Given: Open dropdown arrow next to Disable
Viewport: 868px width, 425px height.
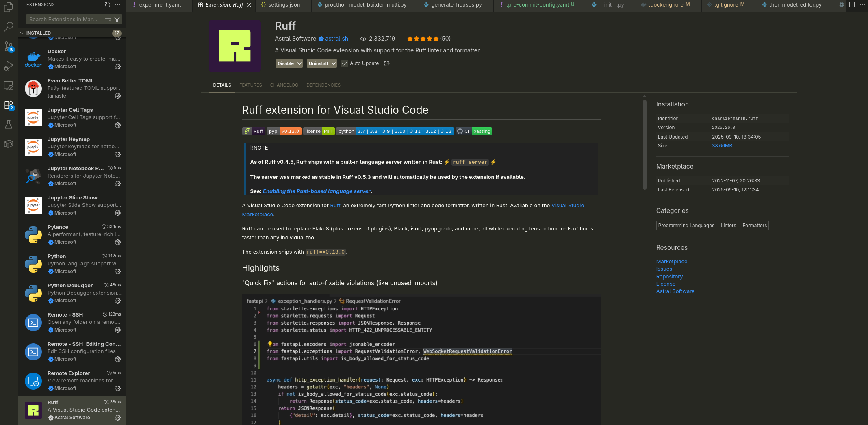Looking at the screenshot, I should coord(299,63).
